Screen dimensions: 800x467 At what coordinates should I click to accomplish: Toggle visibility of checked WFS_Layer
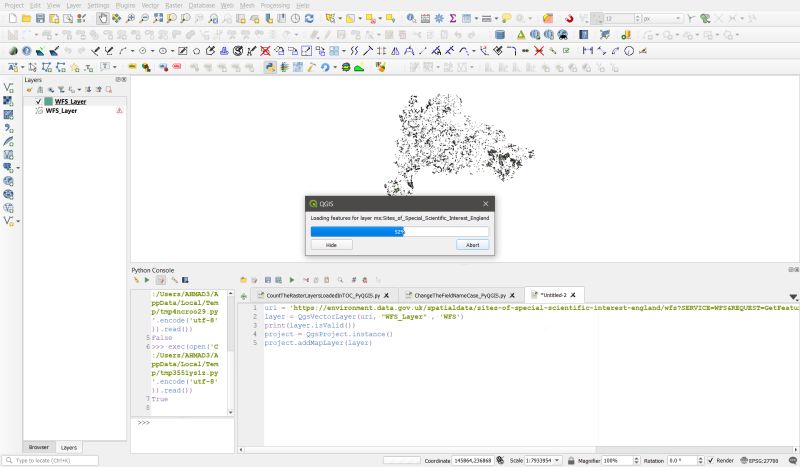(x=39, y=102)
